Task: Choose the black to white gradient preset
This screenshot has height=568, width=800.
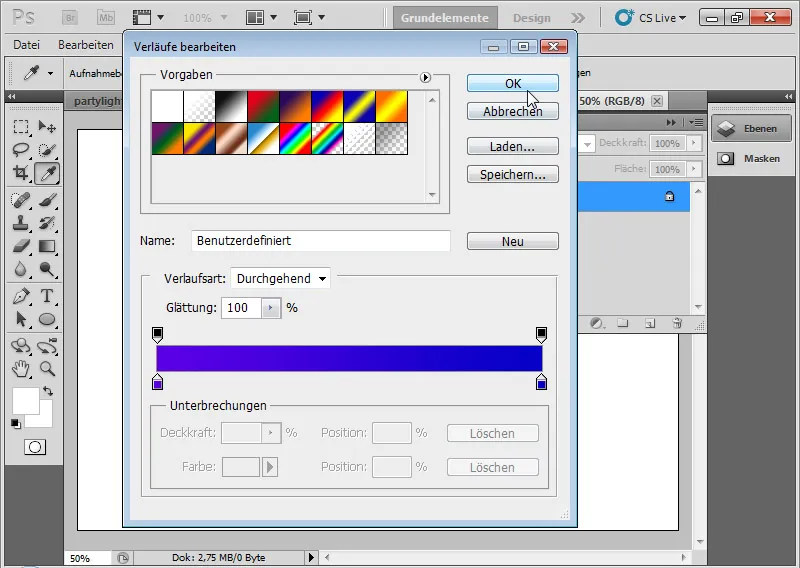Action: point(231,107)
